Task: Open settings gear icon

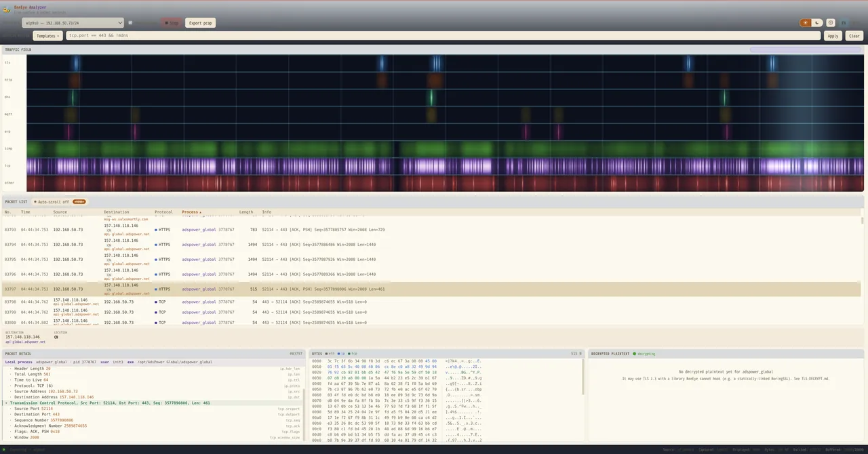Action: [831, 23]
